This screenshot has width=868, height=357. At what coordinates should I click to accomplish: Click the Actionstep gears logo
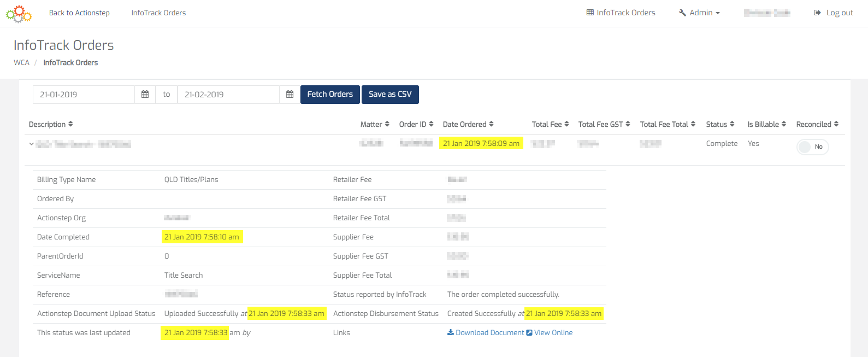coord(19,13)
